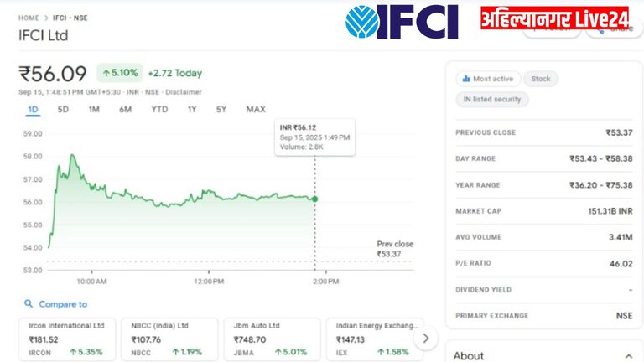
Task: Click the green chart data point marker
Action: pos(315,199)
